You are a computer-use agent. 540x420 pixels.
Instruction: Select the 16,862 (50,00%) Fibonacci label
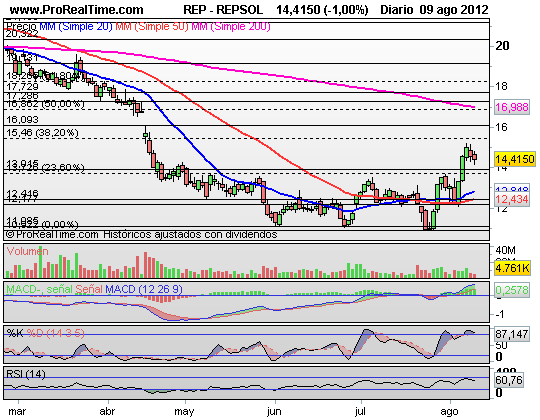45,104
